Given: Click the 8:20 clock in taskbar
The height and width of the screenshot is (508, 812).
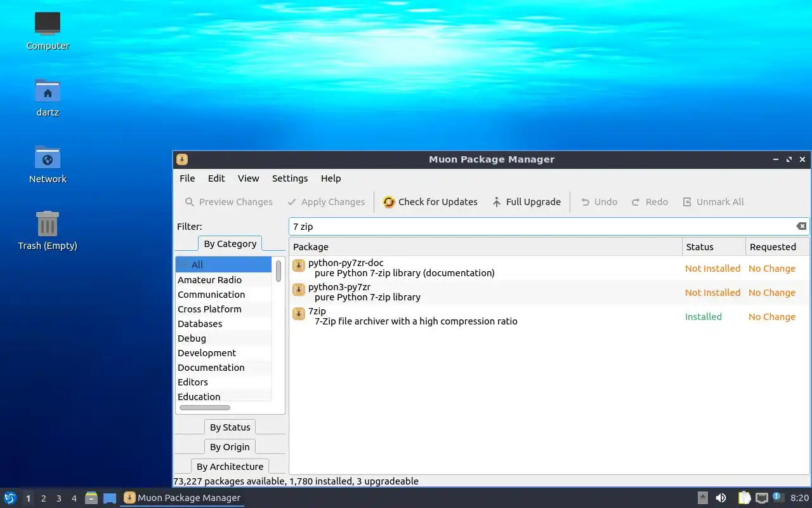Looking at the screenshot, I should click(799, 498).
